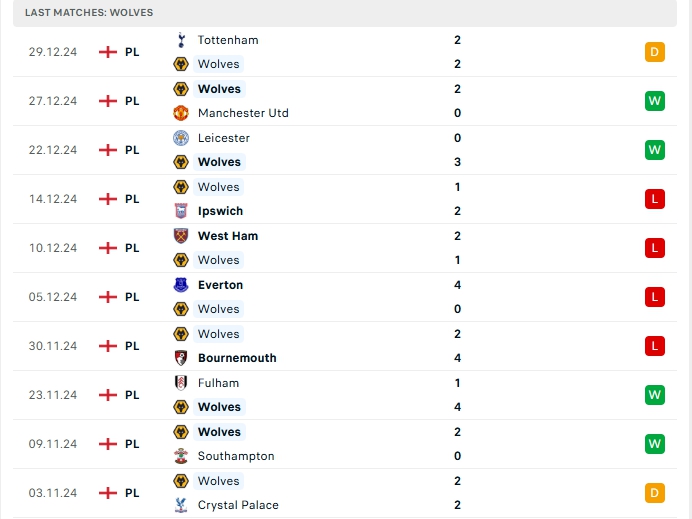Click the England flag on 23.11.24 row

[x=108, y=395]
